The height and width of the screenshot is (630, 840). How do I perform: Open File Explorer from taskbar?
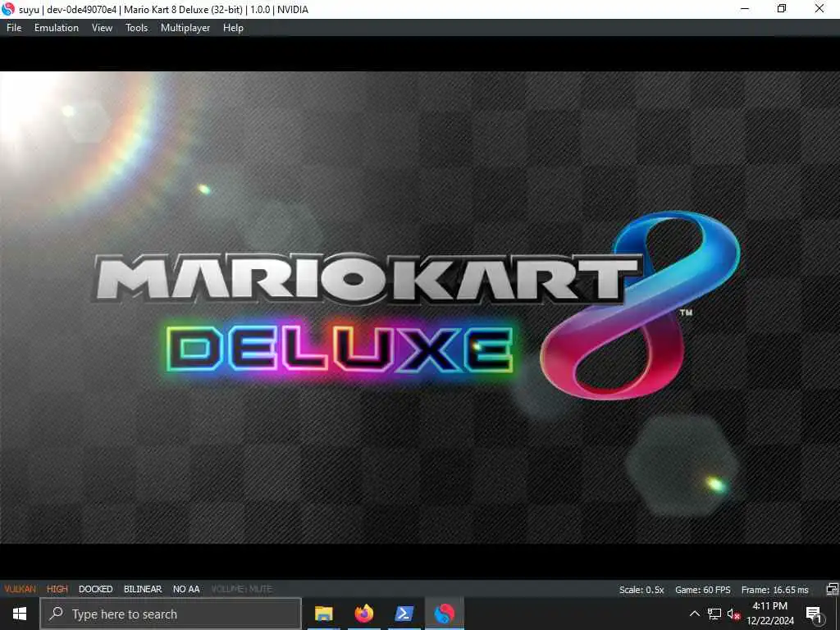[323, 614]
